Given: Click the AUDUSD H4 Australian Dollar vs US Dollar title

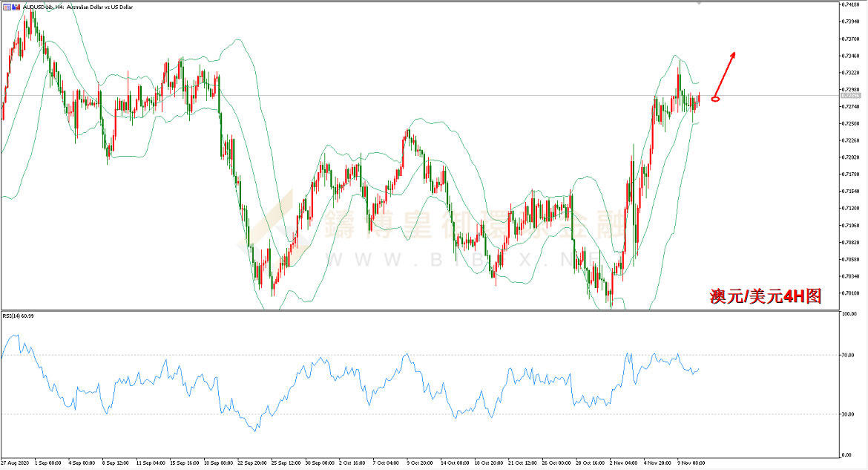Looking at the screenshot, I should [77, 7].
